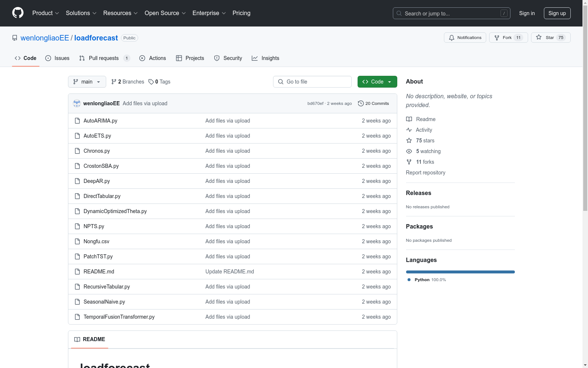Click the fork icon in the Fork button

tap(497, 38)
